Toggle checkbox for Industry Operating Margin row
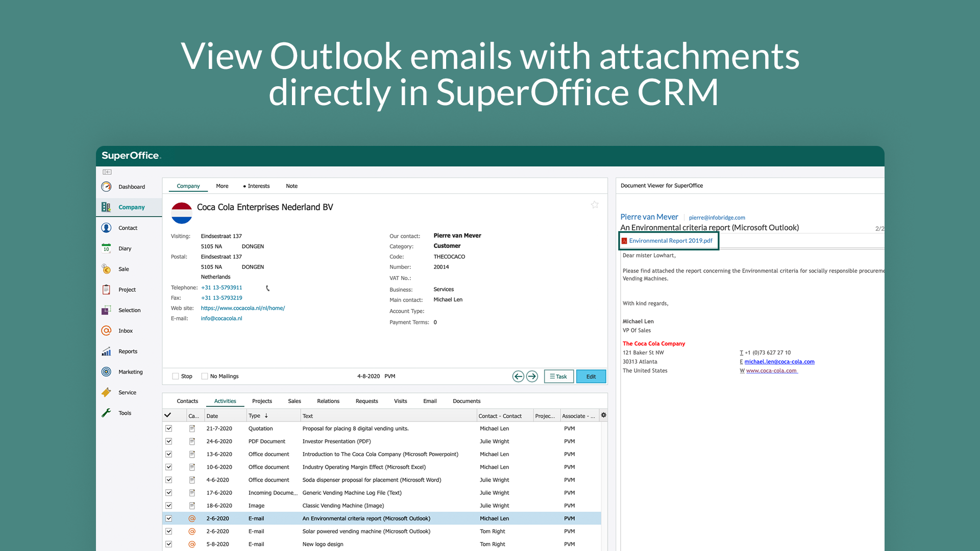Screen dimensions: 980x551 click(x=169, y=467)
